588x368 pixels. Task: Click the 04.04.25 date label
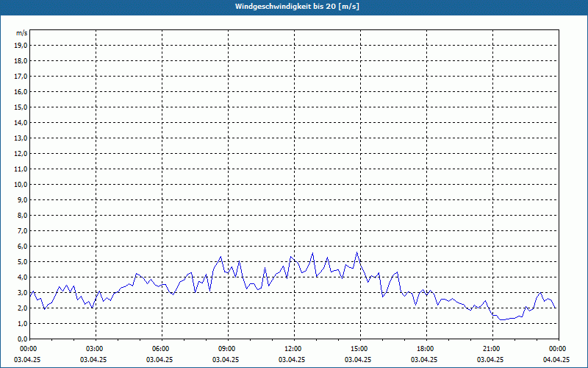[556, 359]
